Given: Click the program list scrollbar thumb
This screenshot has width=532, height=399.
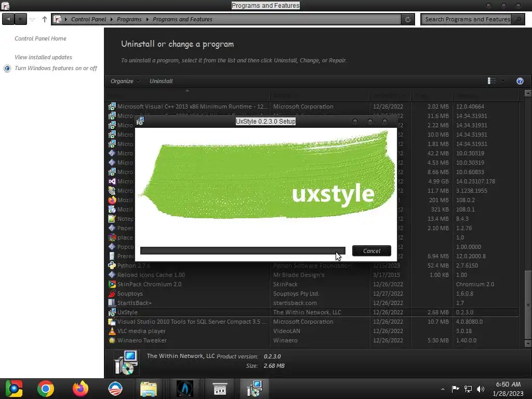Looking at the screenshot, I should point(527,304).
